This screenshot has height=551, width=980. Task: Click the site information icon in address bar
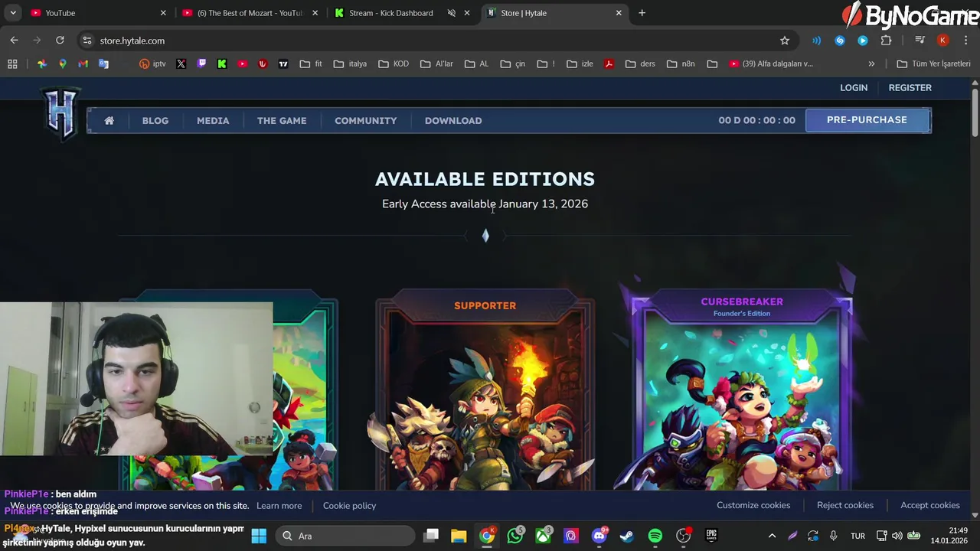click(87, 41)
